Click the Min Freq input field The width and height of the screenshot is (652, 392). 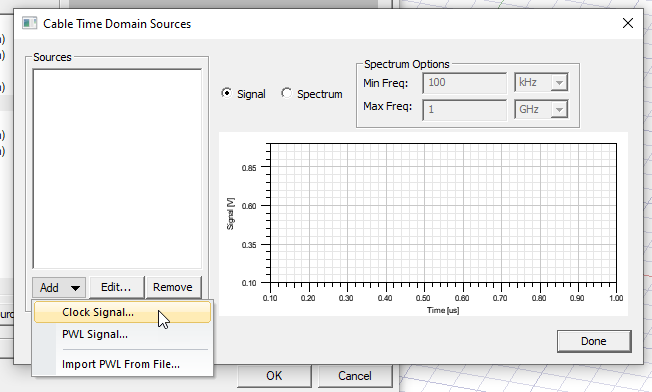coord(464,83)
